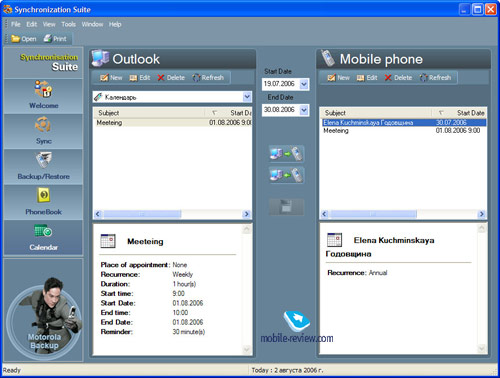Select Elena Kuchminskaya Годовщина row in phone list
The width and height of the screenshot is (500, 378).
[404, 123]
